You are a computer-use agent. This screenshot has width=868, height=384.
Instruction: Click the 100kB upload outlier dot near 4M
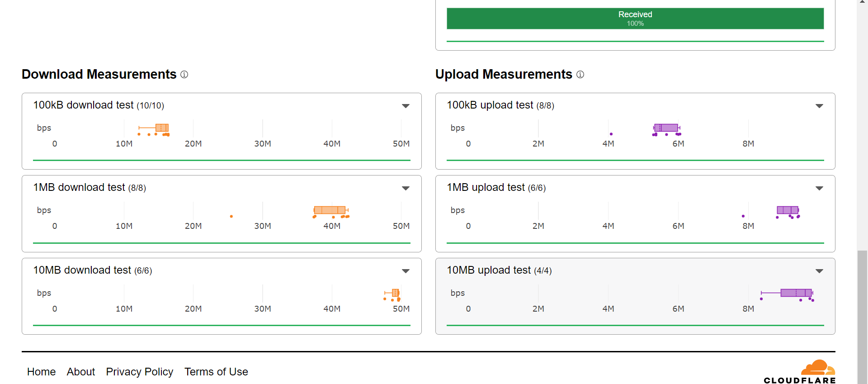click(x=611, y=134)
